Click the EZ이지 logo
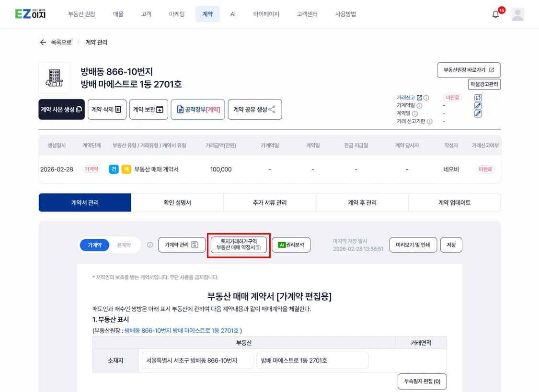The image size is (539, 392). click(31, 14)
